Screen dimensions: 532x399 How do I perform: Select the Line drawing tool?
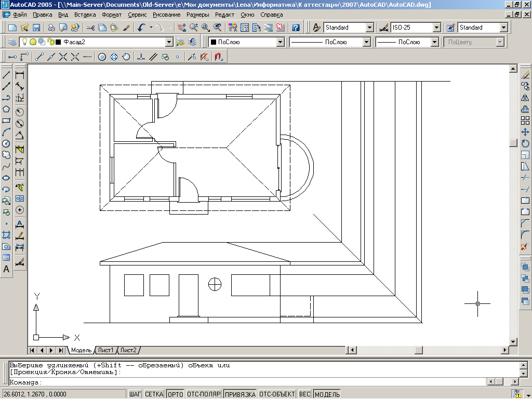[6, 75]
